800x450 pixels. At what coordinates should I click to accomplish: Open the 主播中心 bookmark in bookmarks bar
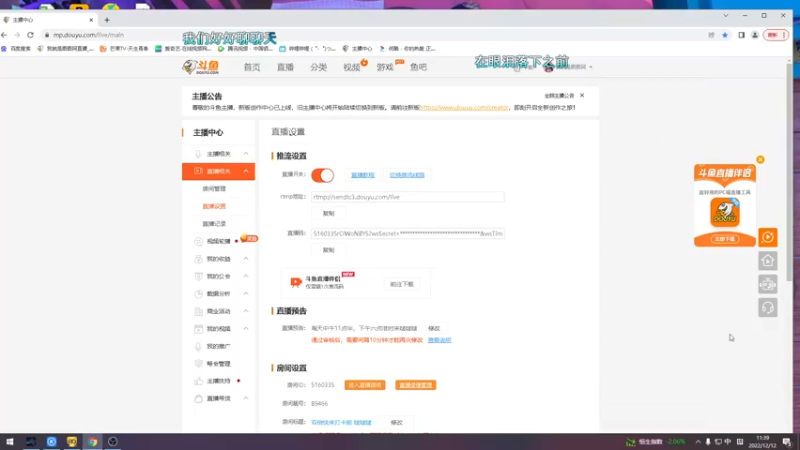[358, 49]
